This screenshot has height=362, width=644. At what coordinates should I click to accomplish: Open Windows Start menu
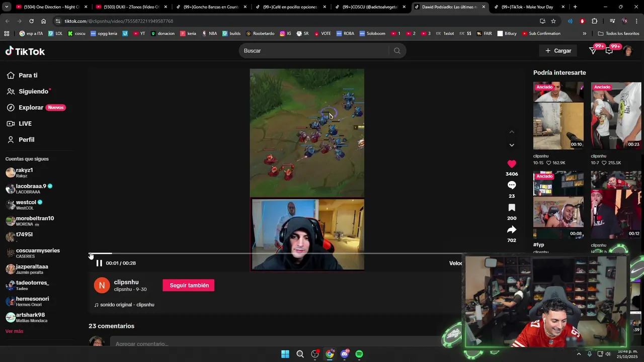click(x=285, y=354)
